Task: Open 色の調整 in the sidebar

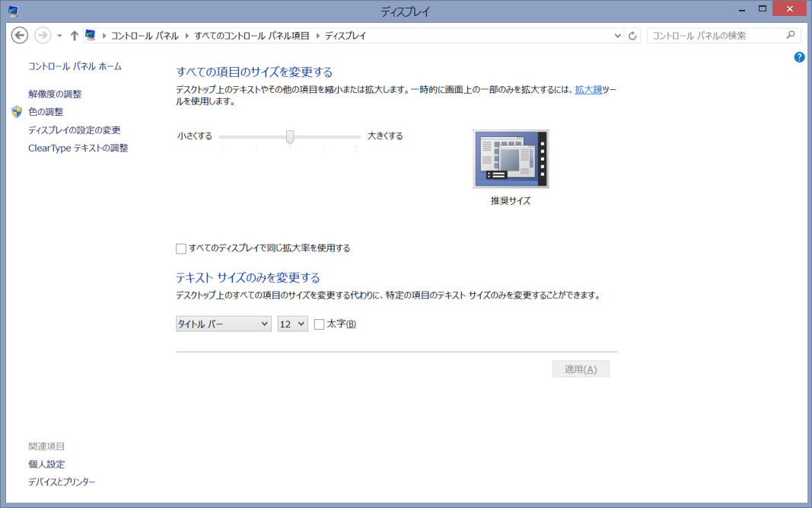Action: (46, 111)
